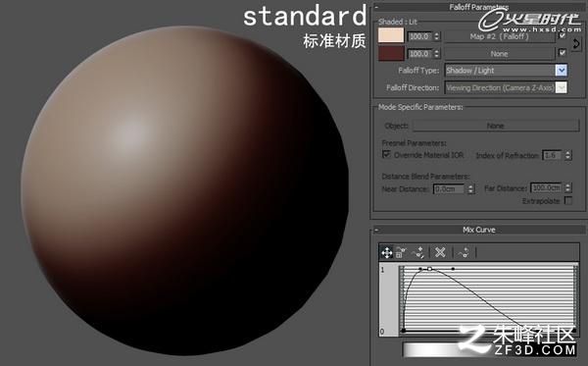This screenshot has width=588, height=366.
Task: Click the swap colors arrow icon
Action: [576, 44]
